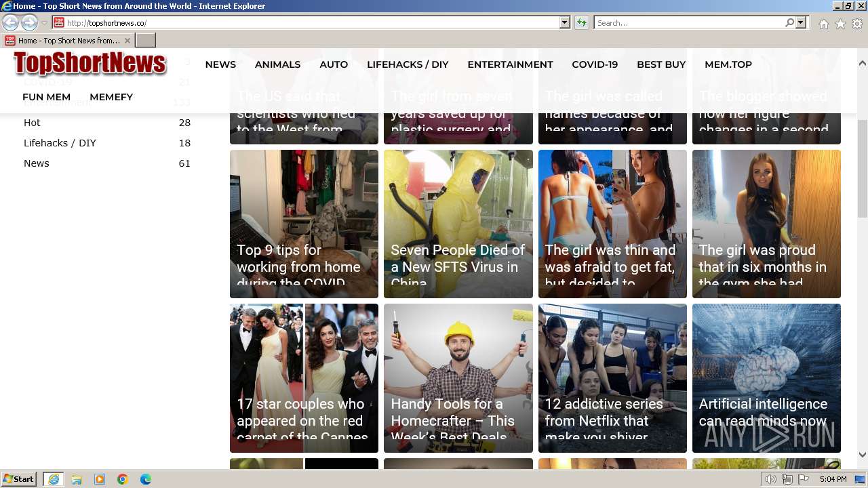This screenshot has width=868, height=488.
Task: Click the page scrollbar up arrow
Action: pos(862,63)
